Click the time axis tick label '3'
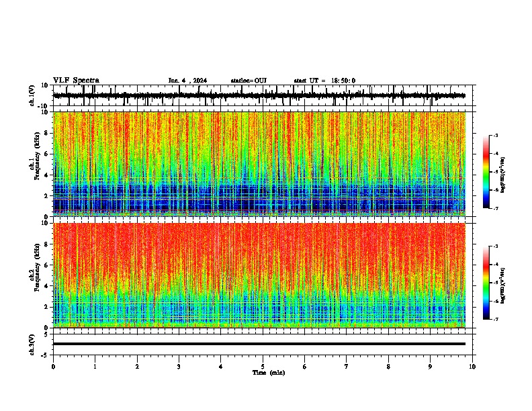The image size is (532, 411). tap(179, 367)
